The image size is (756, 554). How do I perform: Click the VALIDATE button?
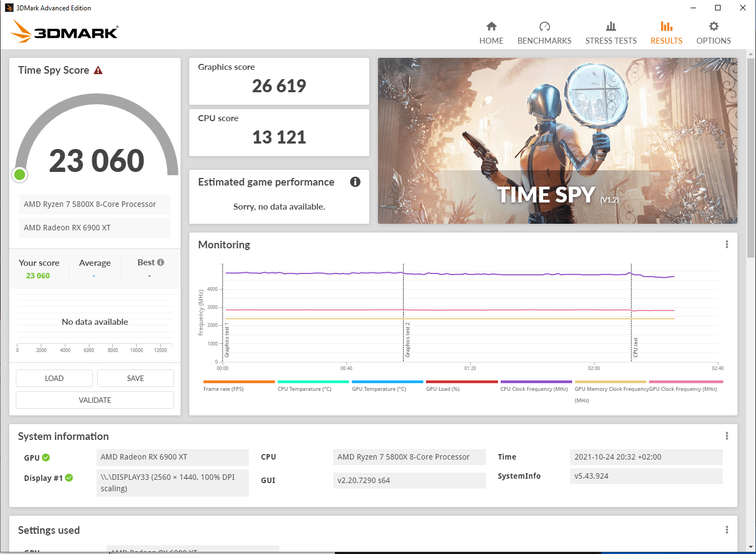tap(95, 400)
